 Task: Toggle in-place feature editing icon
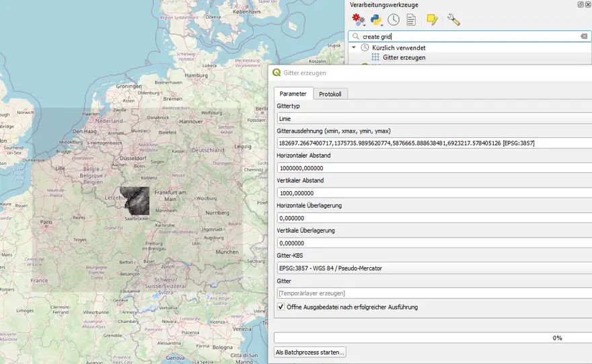pyautogui.click(x=432, y=20)
